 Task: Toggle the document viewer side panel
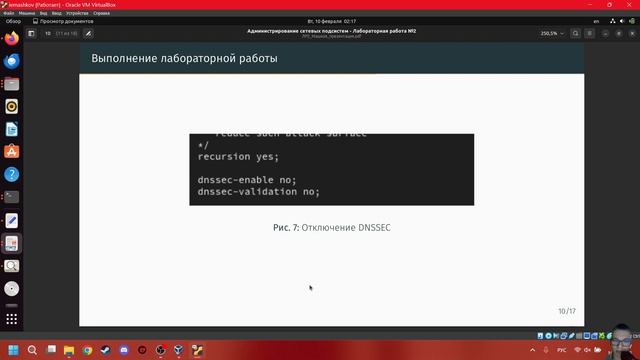pos(31,33)
